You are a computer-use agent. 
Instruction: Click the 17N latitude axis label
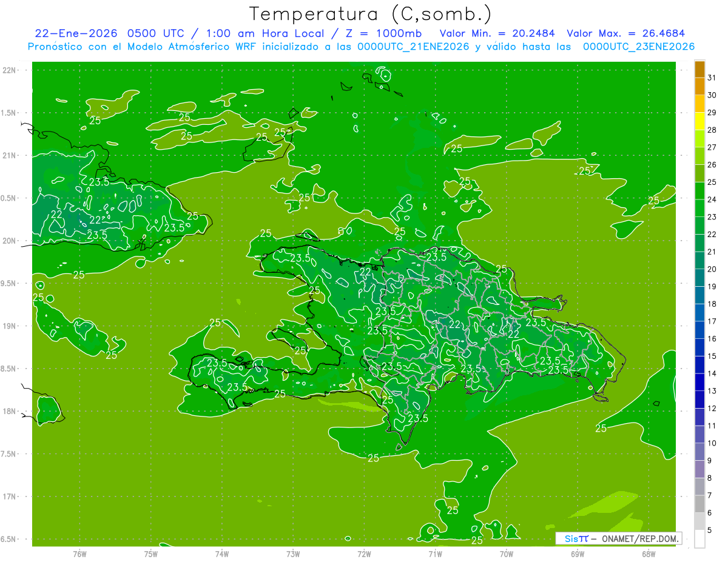pos(10,497)
